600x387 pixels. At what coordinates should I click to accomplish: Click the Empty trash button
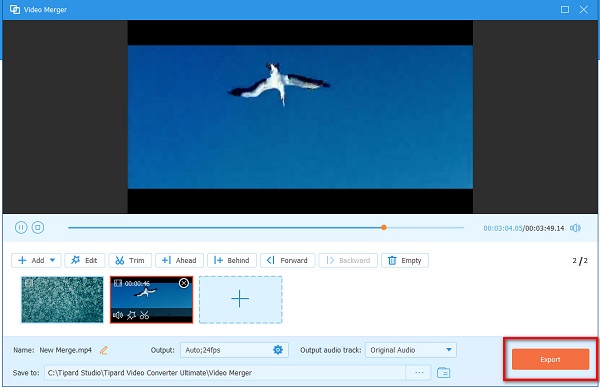coord(405,260)
